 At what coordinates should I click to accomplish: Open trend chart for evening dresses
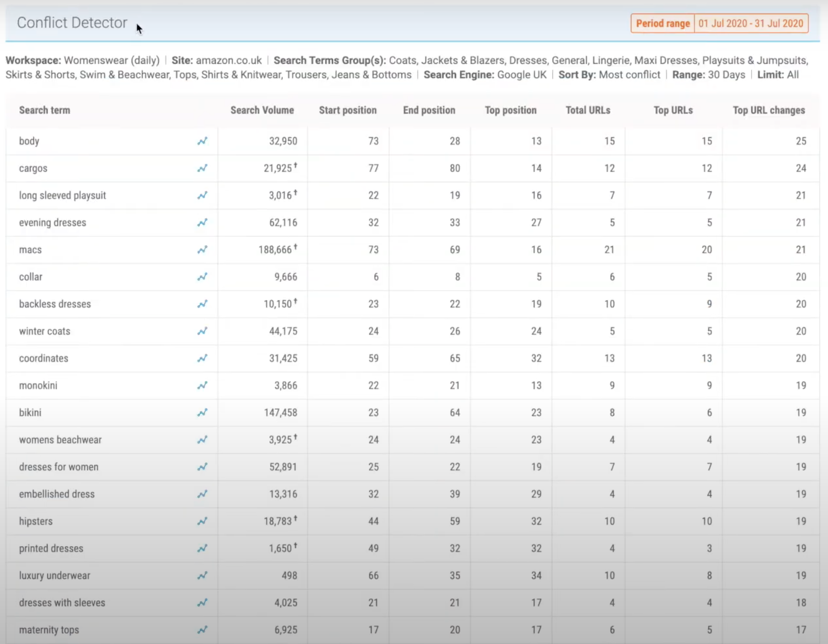pos(202,223)
